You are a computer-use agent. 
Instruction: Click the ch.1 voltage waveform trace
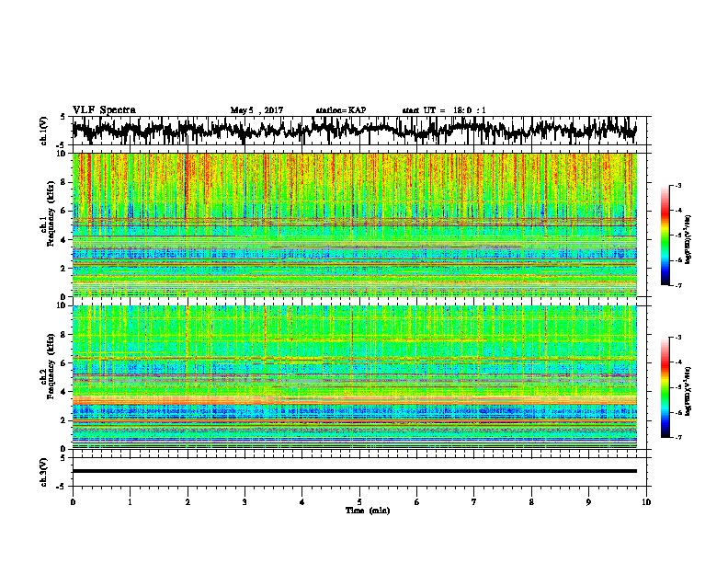pyautogui.click(x=354, y=130)
